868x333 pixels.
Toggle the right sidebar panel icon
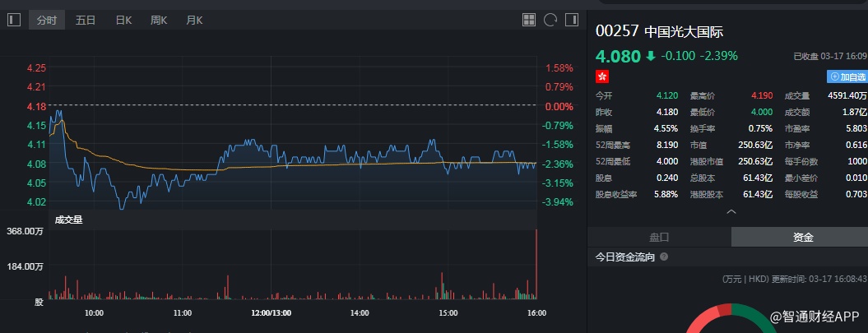point(572,19)
